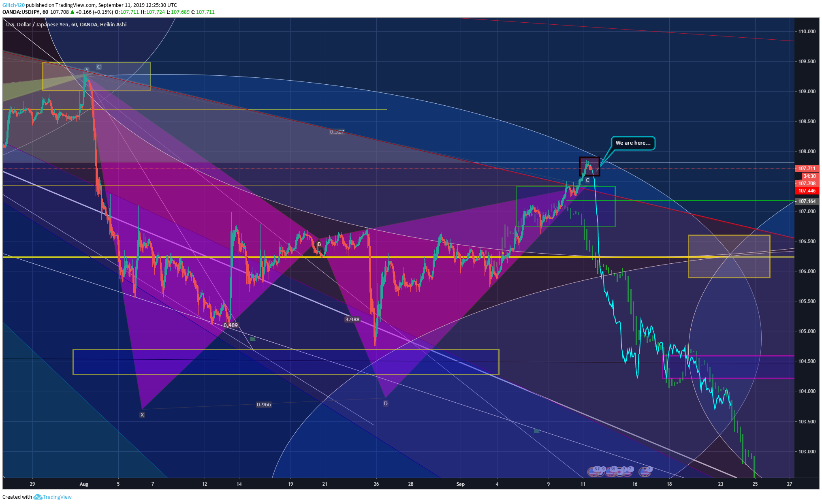Image resolution: width=822 pixels, height=504 pixels.
Task: Click 103.000 on the price scale
Action: click(807, 452)
